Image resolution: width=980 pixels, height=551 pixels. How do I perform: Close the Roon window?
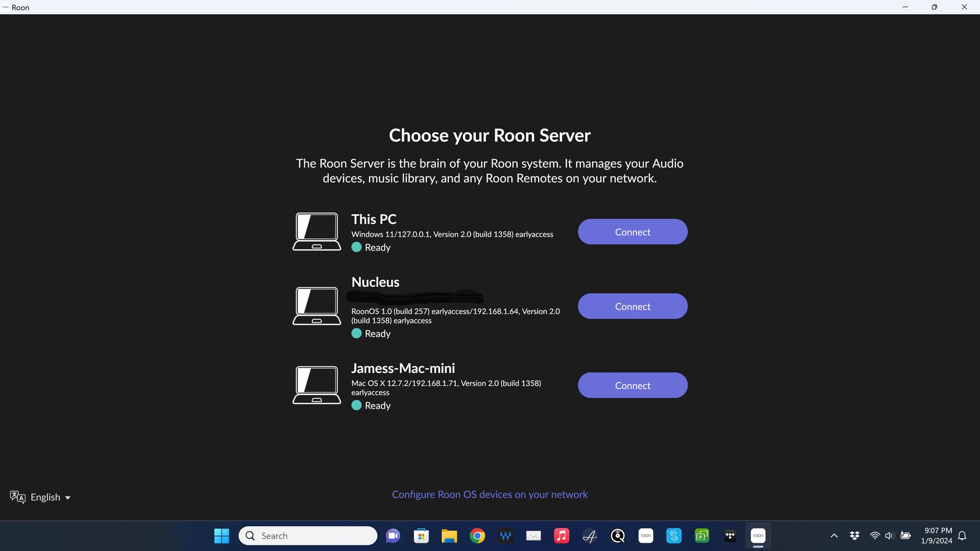[x=964, y=7]
